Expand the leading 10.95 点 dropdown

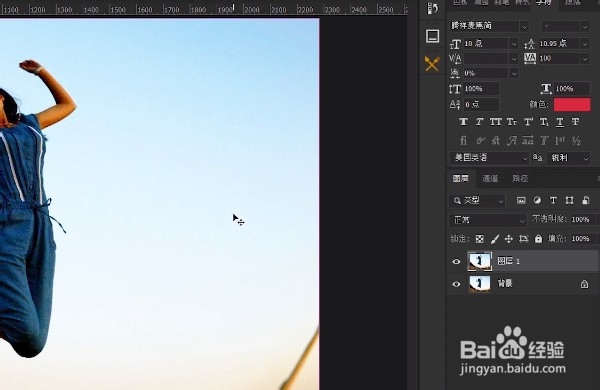click(585, 44)
